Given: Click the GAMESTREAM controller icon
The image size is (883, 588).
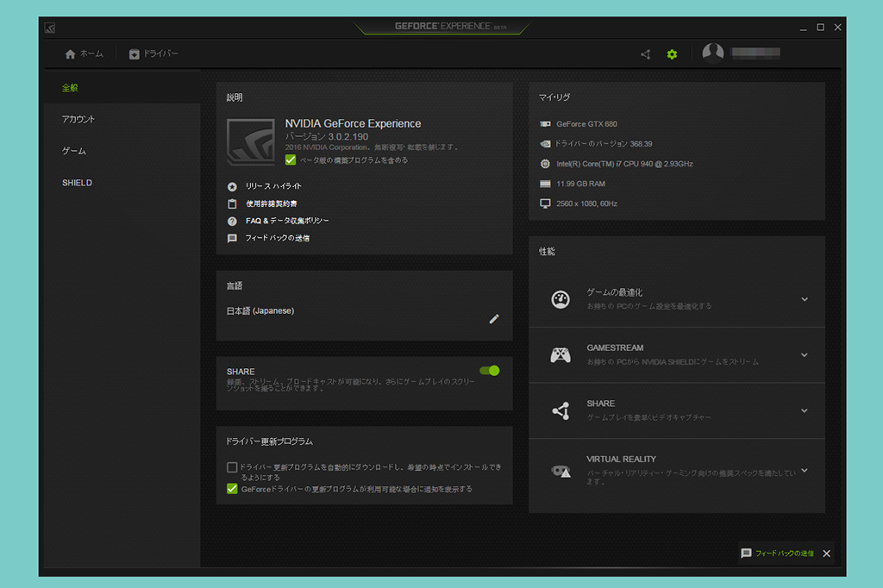Looking at the screenshot, I should [561, 353].
